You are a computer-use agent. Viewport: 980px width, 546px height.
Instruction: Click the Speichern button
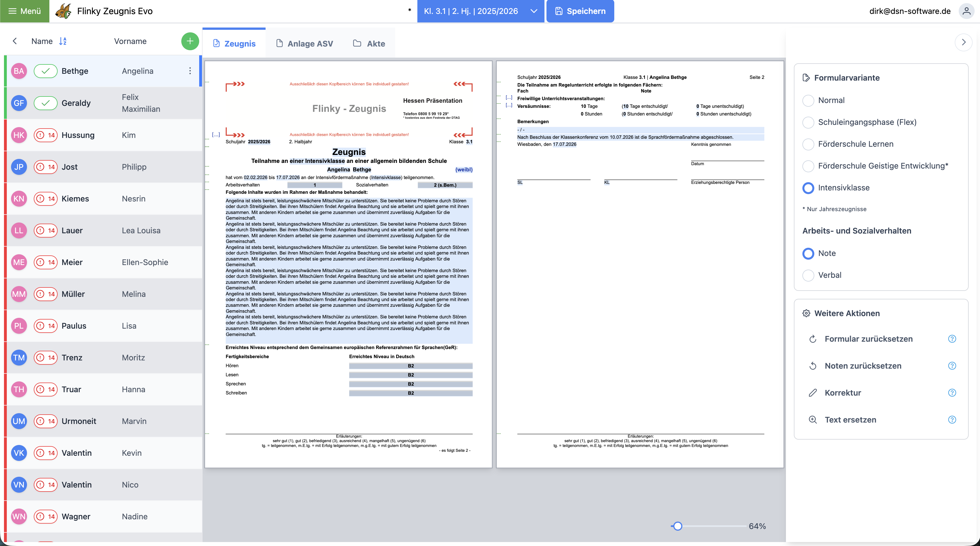(x=580, y=11)
